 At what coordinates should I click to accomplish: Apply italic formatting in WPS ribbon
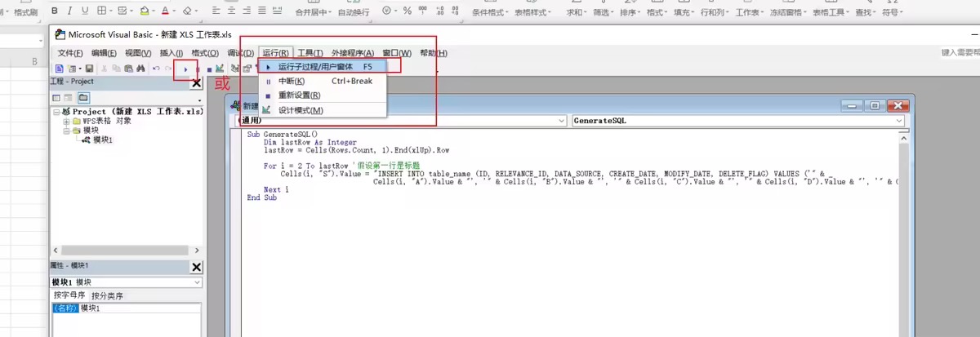[70, 11]
